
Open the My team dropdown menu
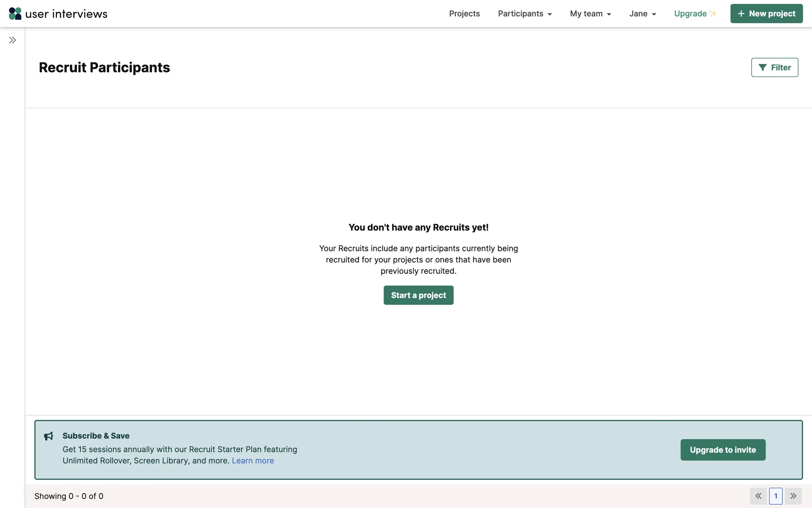click(590, 14)
